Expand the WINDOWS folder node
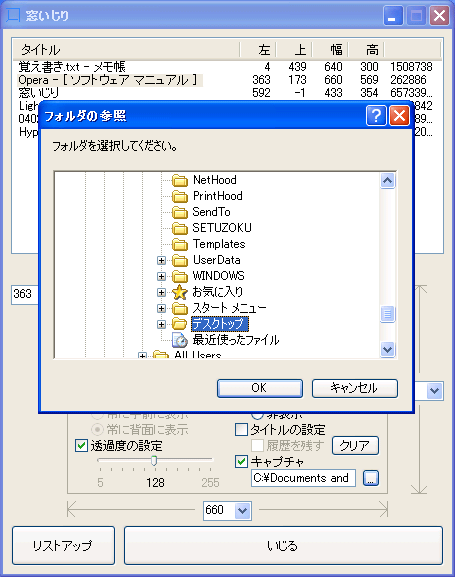455x577 pixels. [161, 276]
